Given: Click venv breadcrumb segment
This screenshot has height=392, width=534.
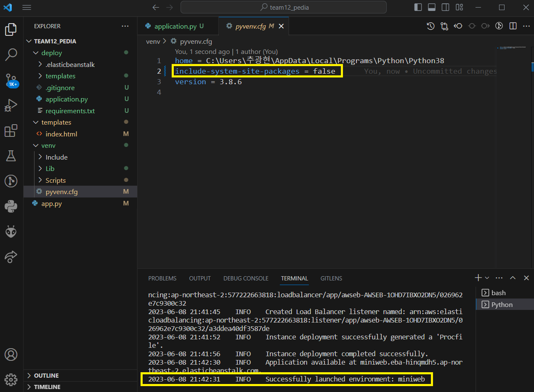Looking at the screenshot, I should click(153, 41).
